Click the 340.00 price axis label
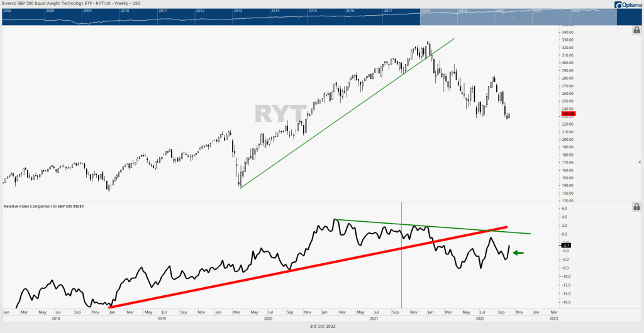The width and height of the screenshot is (644, 333). (568, 33)
